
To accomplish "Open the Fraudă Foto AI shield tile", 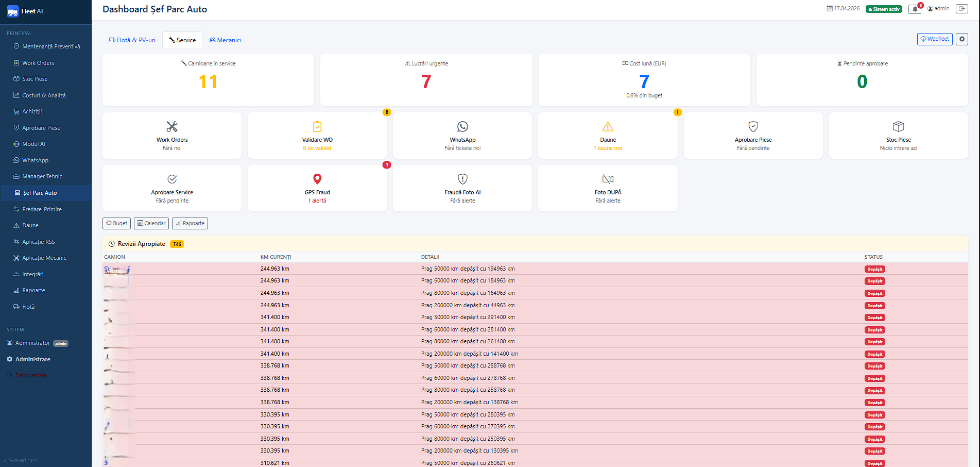I will (462, 189).
